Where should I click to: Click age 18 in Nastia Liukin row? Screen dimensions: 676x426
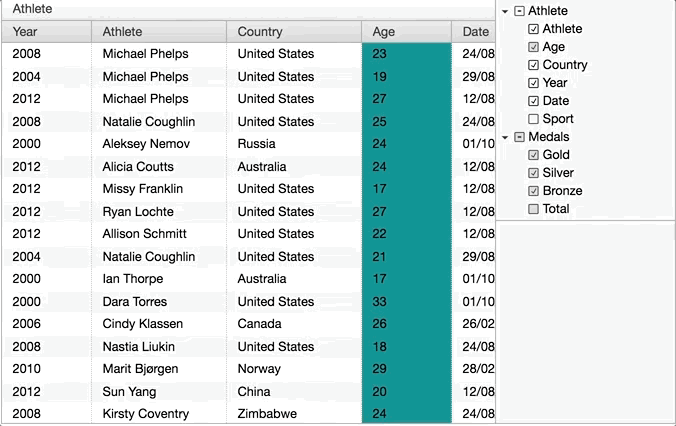click(x=407, y=347)
